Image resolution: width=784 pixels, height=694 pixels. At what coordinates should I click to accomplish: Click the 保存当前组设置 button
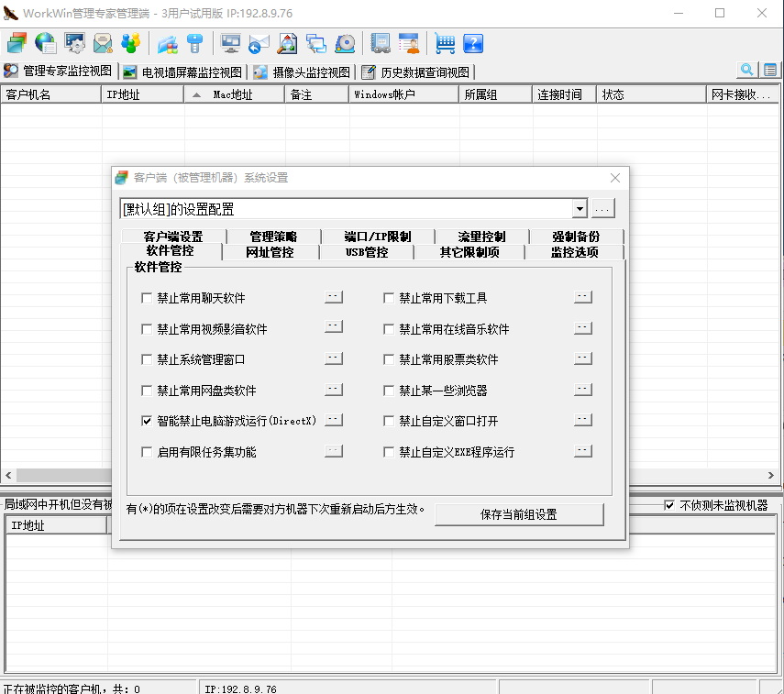tap(519, 514)
